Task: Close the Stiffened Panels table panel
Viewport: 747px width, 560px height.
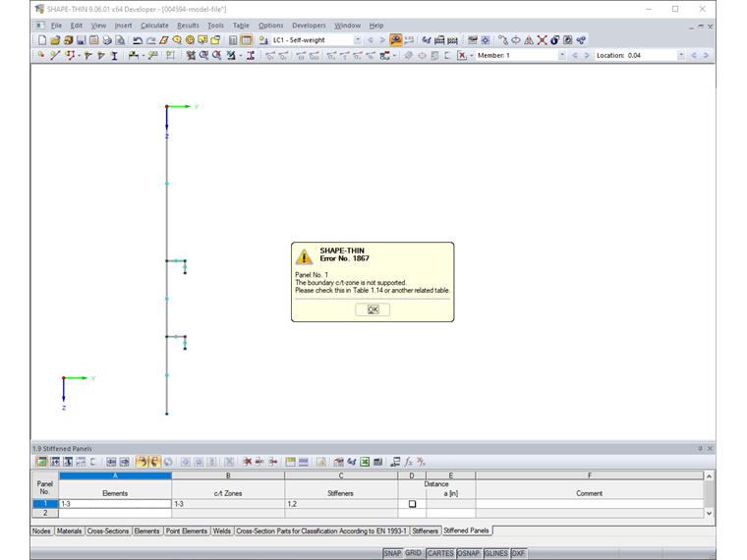Action: [x=710, y=449]
